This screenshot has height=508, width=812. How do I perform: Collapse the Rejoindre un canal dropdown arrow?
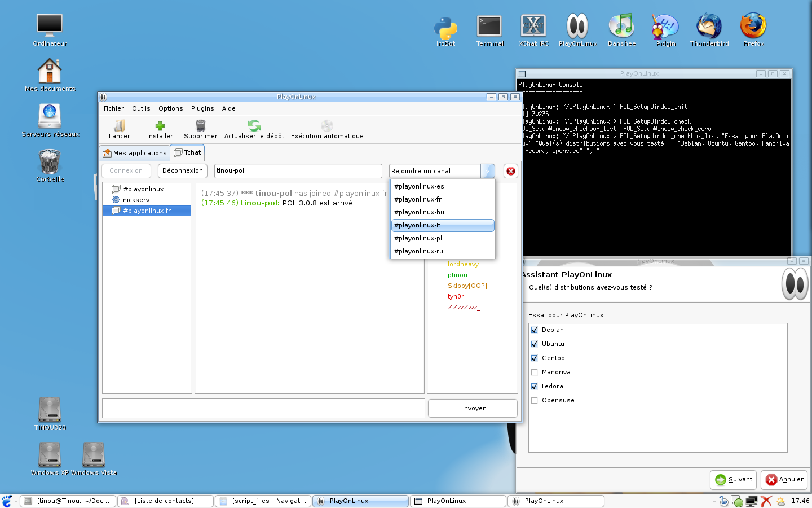click(x=488, y=171)
